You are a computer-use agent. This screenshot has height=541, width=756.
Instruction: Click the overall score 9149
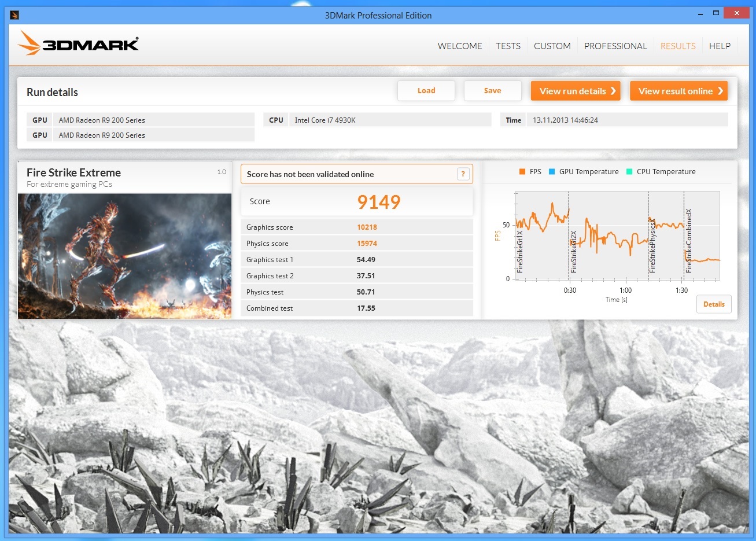pos(379,202)
